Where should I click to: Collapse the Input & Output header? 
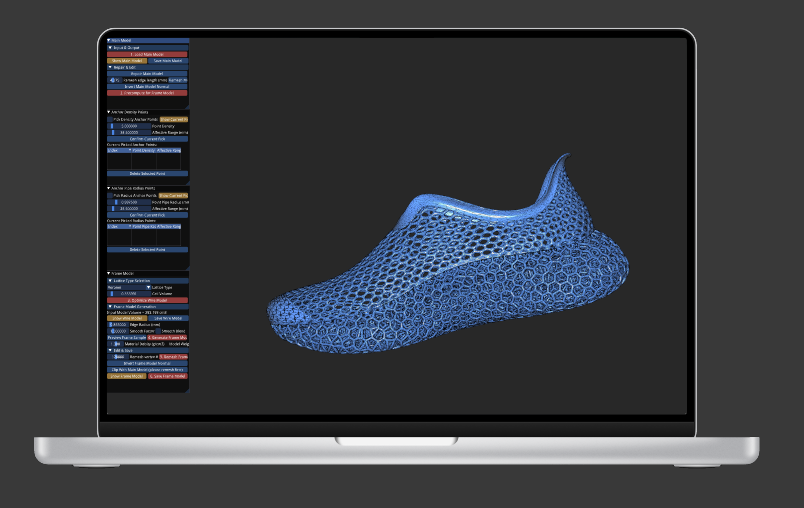pos(110,47)
